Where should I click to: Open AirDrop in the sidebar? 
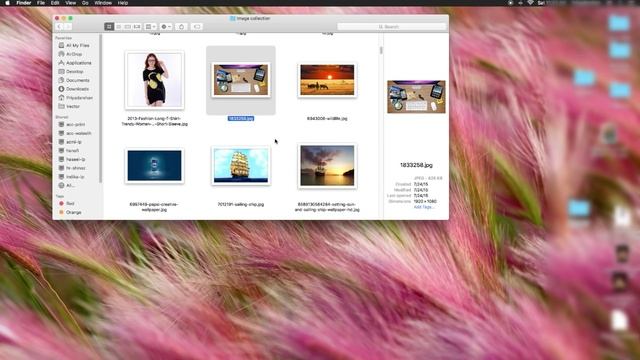[74, 54]
